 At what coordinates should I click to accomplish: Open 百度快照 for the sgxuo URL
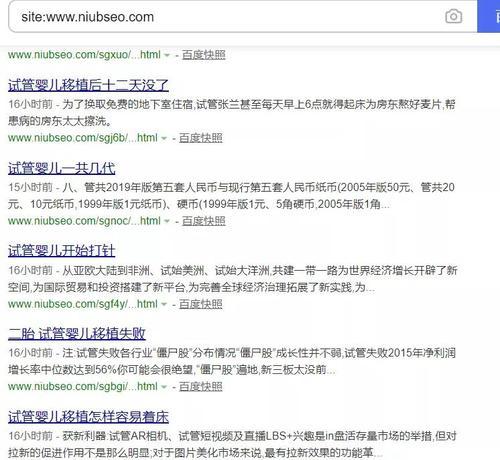pyautogui.click(x=204, y=55)
